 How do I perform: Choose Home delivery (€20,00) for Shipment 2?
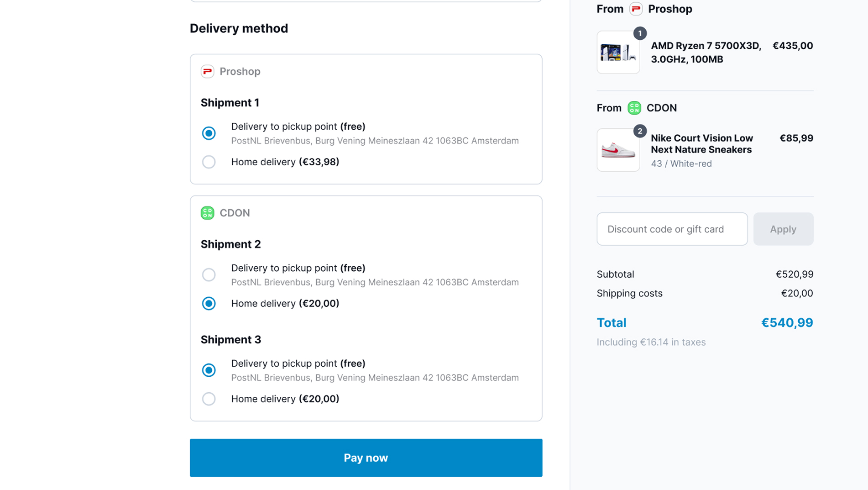209,303
